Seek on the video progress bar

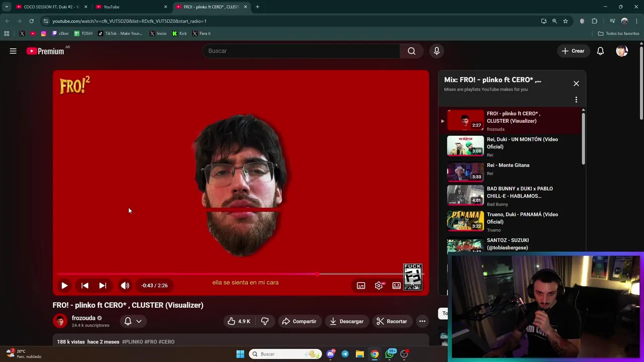[240, 274]
